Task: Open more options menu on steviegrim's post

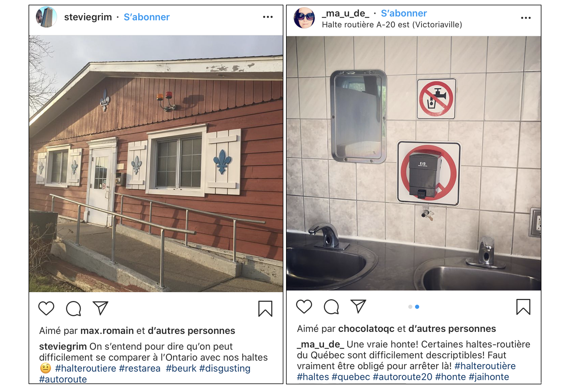Action: pyautogui.click(x=268, y=17)
